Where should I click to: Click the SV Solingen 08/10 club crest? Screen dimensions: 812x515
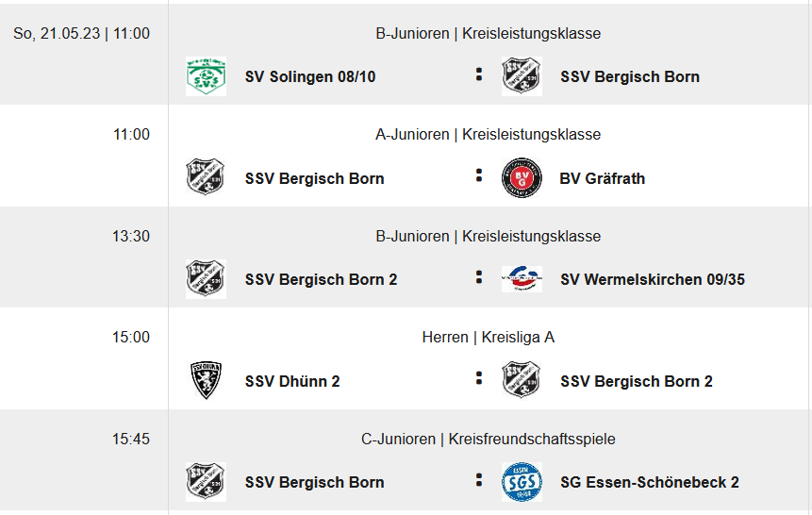(206, 76)
